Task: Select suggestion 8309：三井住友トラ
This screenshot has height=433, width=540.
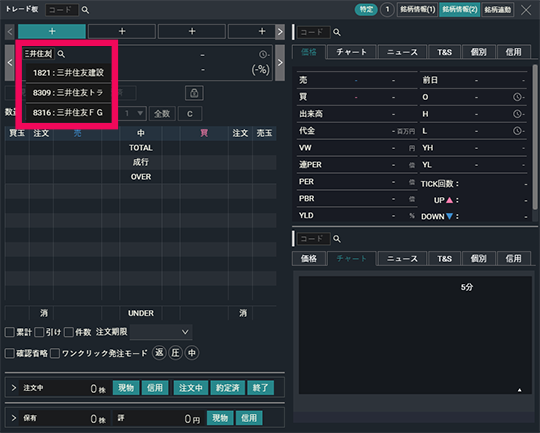Action: click(68, 93)
